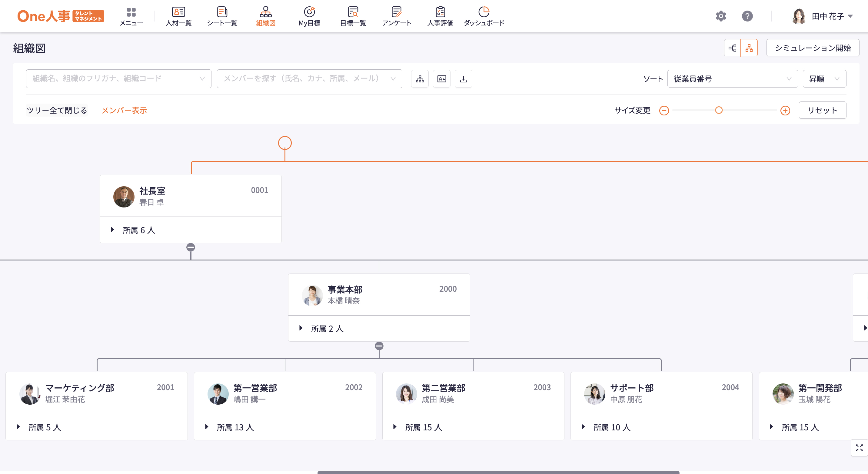Go to ダッシュボード menu item

(484, 16)
